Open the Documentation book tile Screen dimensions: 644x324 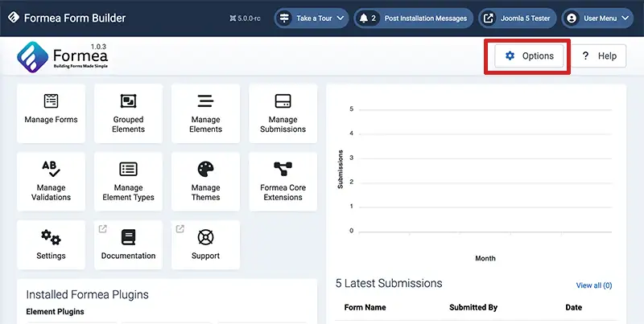(x=128, y=245)
